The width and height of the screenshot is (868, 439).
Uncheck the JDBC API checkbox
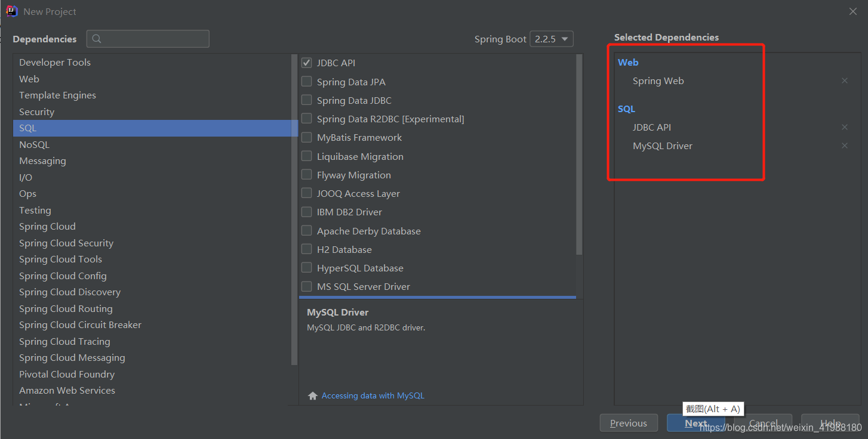(x=307, y=63)
